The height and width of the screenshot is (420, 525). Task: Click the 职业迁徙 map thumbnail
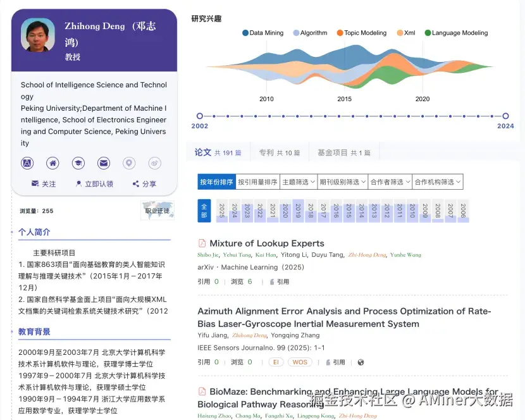point(157,209)
